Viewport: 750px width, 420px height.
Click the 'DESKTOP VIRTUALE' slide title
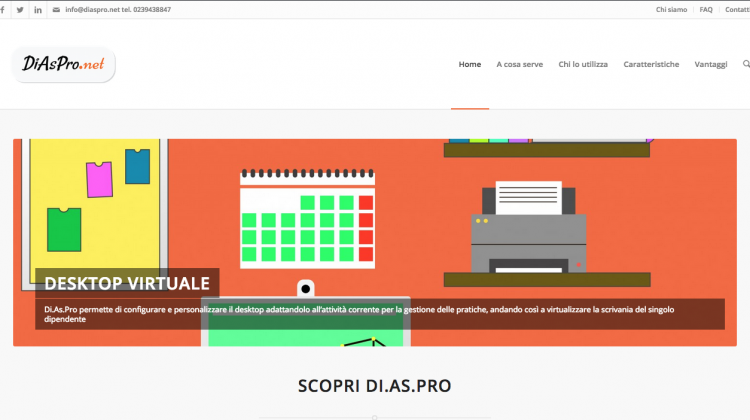(x=127, y=283)
